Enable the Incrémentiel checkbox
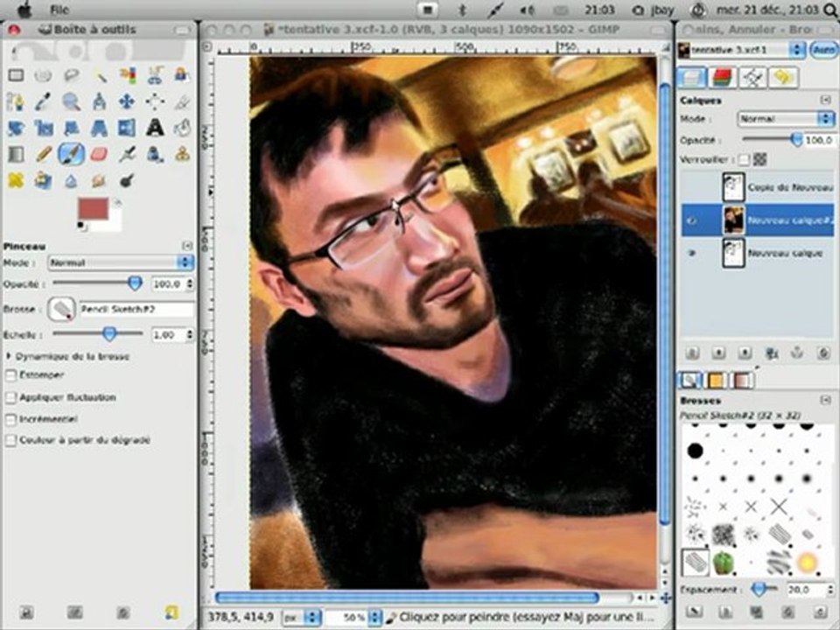This screenshot has width=840, height=630. (10, 419)
